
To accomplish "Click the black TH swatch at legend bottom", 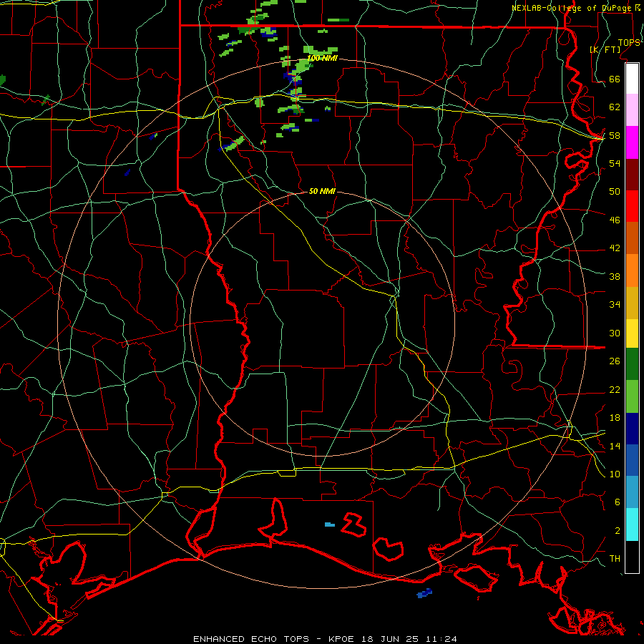I will pos(632,557).
